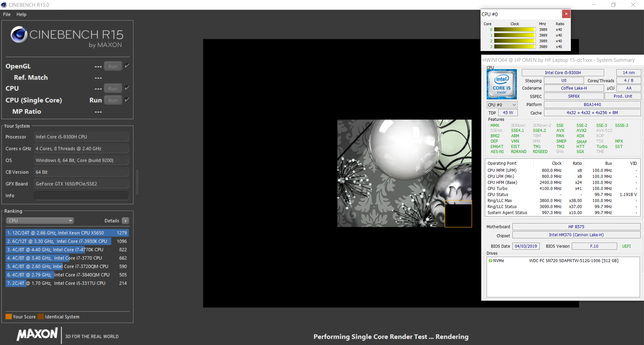The image size is (644, 345).
Task: Click the GFX Board field GeForce GTX 1650
Action: tap(81, 184)
